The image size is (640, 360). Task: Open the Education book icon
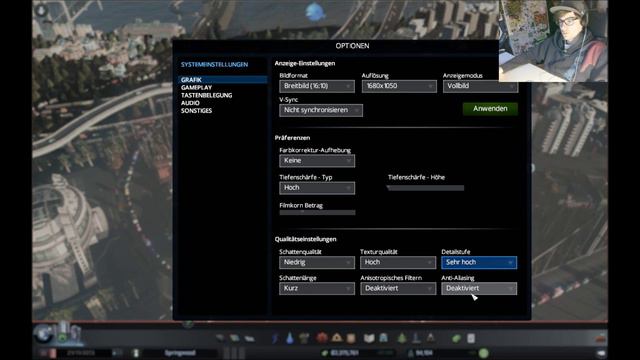[x=369, y=338]
